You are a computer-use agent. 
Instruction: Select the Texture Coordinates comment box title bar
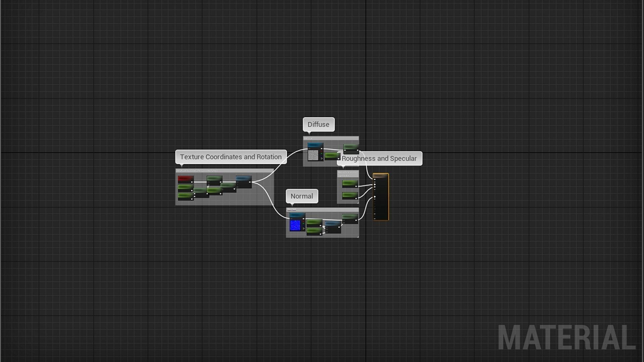(224, 171)
